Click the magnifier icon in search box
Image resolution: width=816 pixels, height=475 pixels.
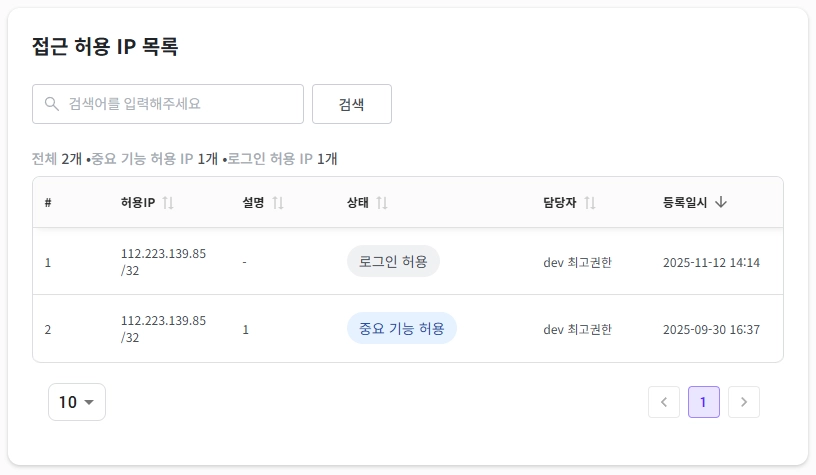[x=52, y=104]
